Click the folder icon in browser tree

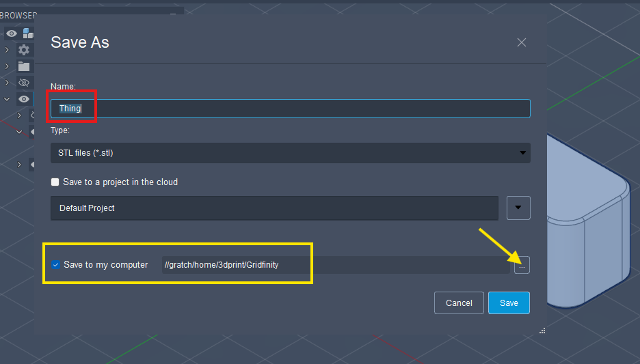25,66
